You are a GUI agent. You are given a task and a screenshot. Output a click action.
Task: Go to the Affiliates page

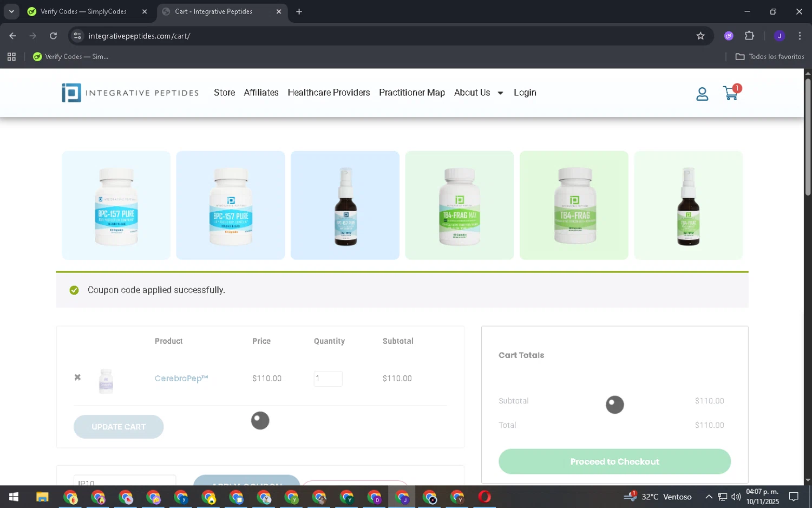click(261, 93)
